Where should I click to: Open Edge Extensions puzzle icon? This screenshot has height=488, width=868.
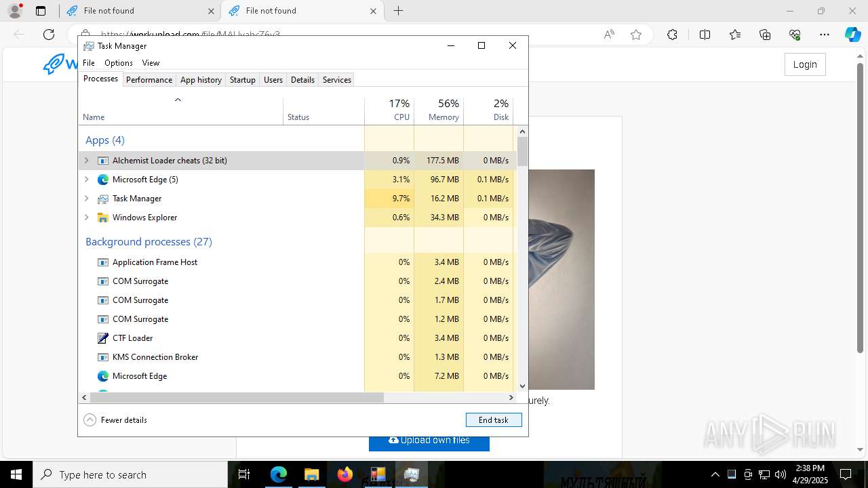(672, 35)
